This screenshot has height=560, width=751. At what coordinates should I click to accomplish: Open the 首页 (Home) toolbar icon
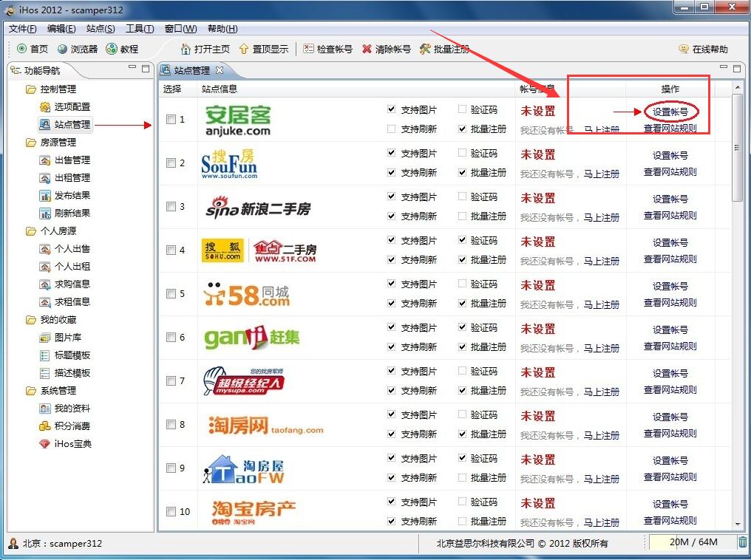click(x=33, y=50)
